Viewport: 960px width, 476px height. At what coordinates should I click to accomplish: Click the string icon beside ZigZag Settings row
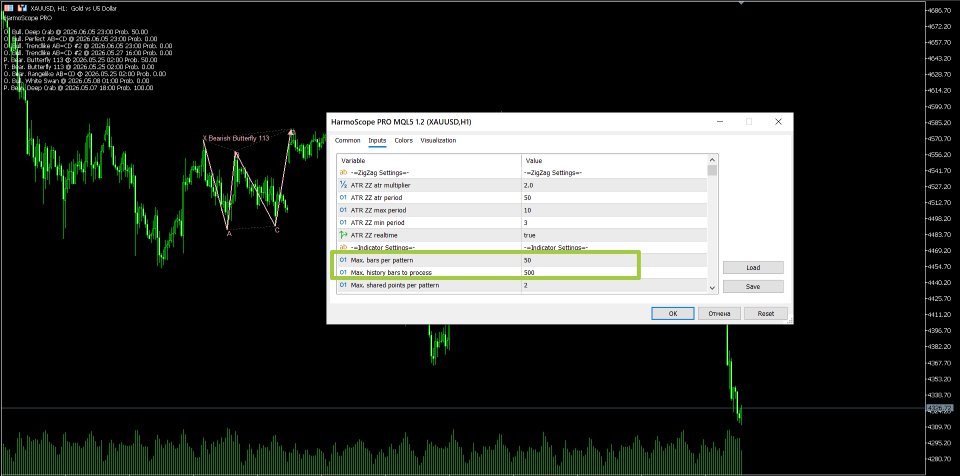(343, 173)
